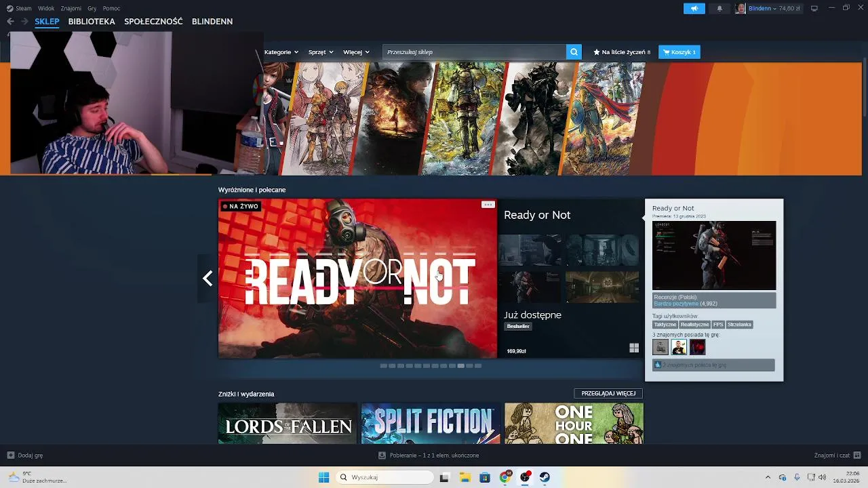Click the downloads icon in bottom bar
The image size is (868, 488).
[x=382, y=455]
